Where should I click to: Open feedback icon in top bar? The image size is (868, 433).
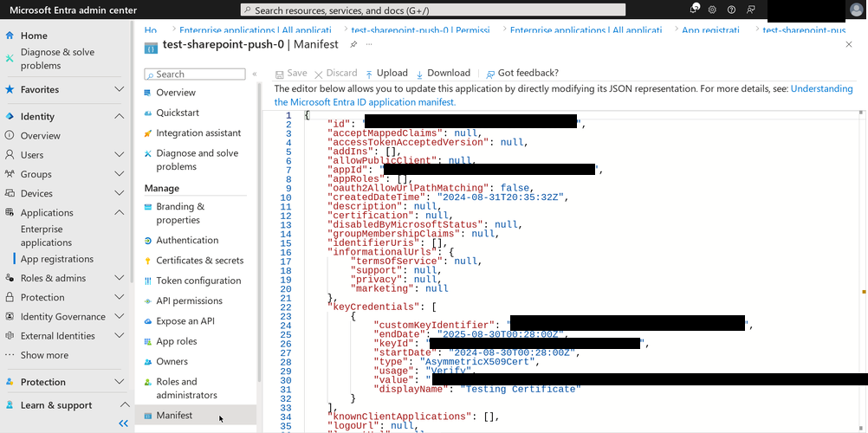point(751,10)
